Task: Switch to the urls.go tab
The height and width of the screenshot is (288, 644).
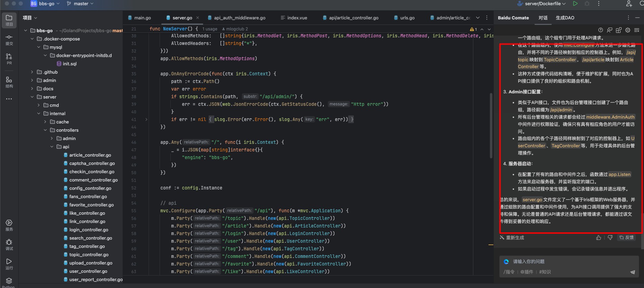Action: tap(404, 18)
